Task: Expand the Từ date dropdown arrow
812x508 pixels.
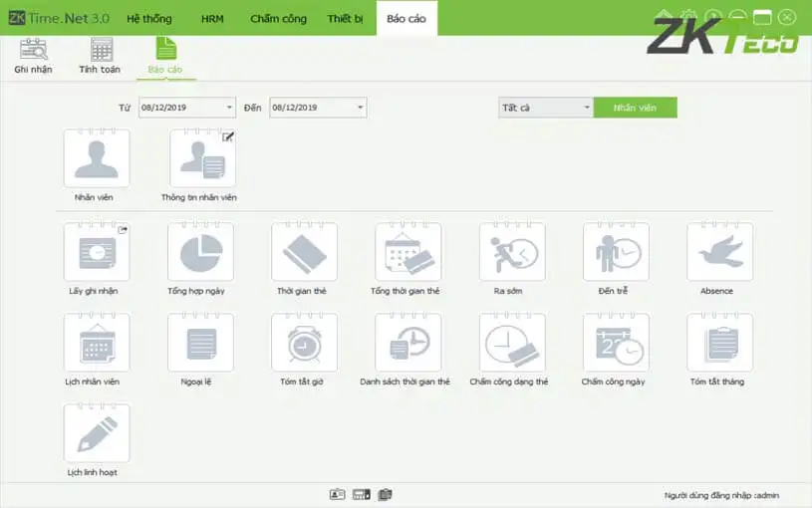Action: click(229, 108)
